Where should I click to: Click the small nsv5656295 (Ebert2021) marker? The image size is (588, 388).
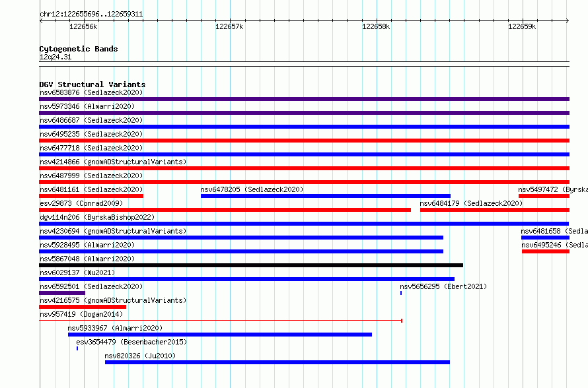[401, 293]
